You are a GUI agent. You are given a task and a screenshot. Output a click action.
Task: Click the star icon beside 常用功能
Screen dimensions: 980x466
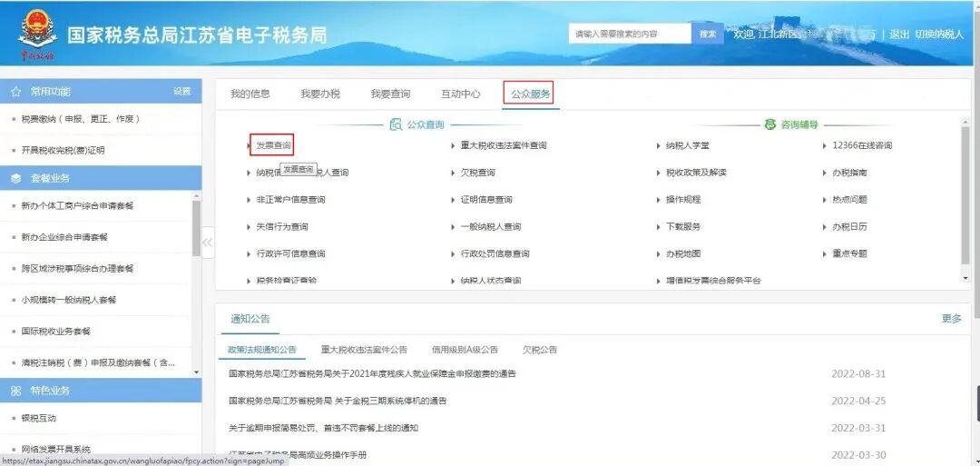tap(16, 92)
